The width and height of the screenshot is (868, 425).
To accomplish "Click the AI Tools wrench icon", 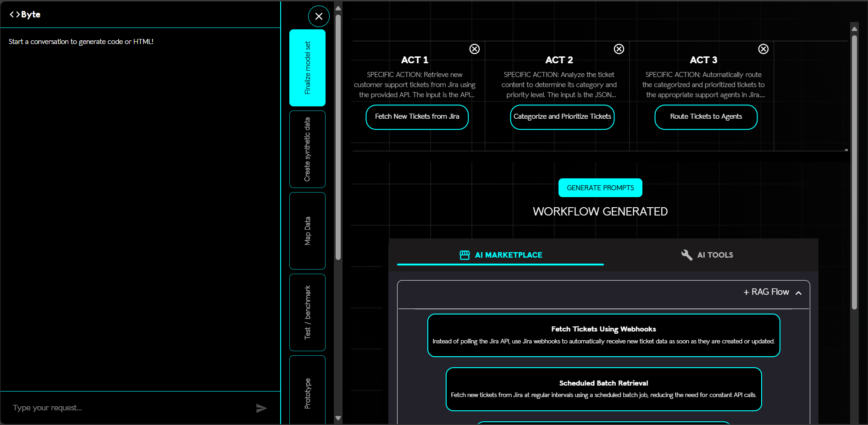I will pos(686,255).
